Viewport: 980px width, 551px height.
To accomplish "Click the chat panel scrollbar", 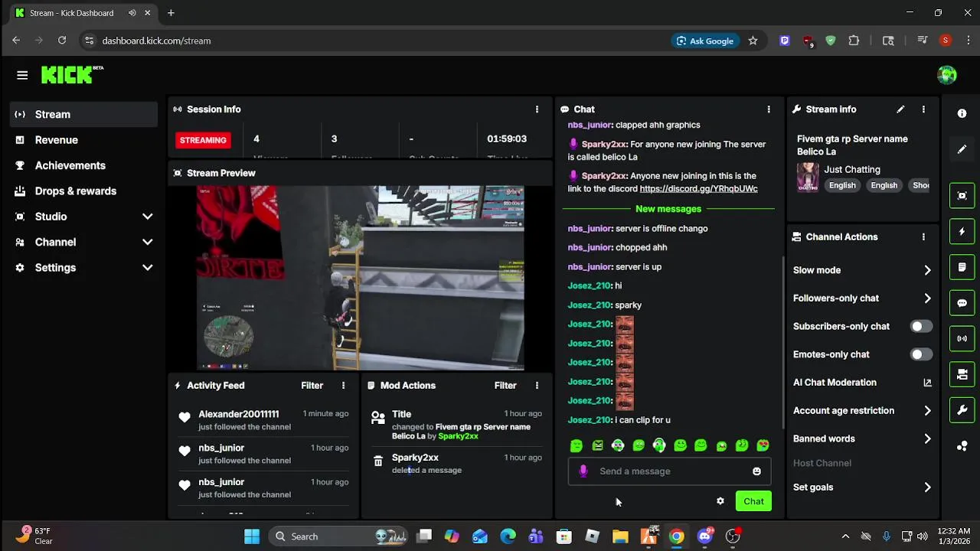I will (x=782, y=343).
